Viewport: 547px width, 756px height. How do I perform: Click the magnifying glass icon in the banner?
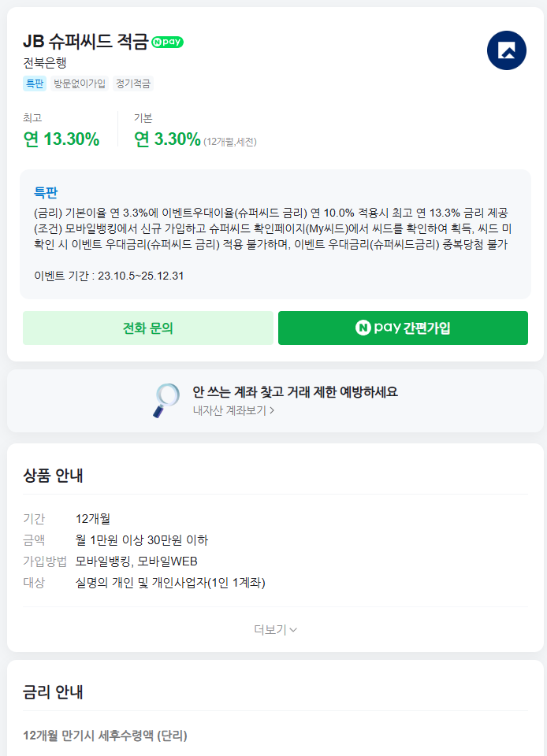coord(166,400)
